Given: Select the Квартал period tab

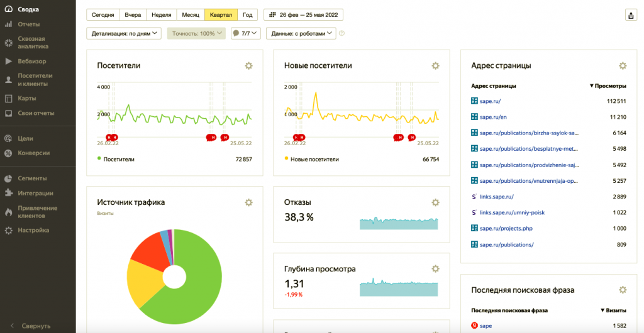Looking at the screenshot, I should click(221, 14).
